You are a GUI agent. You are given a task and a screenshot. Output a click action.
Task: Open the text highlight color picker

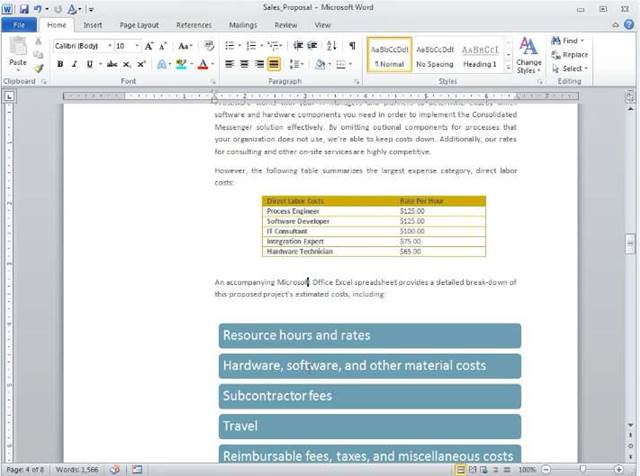192,64
